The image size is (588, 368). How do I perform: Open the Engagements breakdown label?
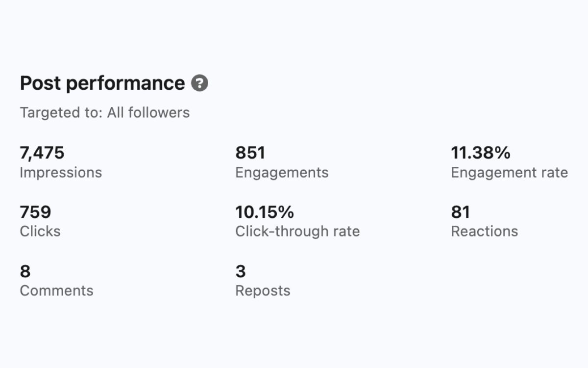[x=282, y=172]
